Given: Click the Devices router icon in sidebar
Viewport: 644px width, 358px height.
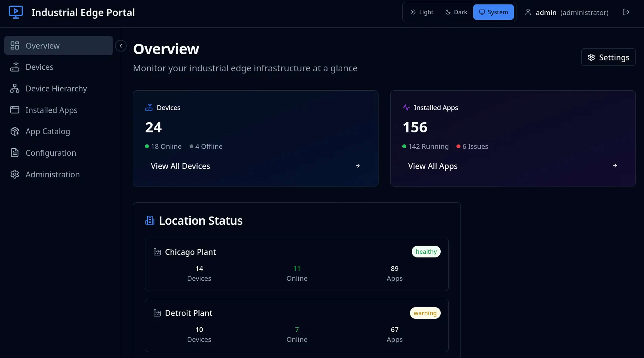Looking at the screenshot, I should [15, 67].
